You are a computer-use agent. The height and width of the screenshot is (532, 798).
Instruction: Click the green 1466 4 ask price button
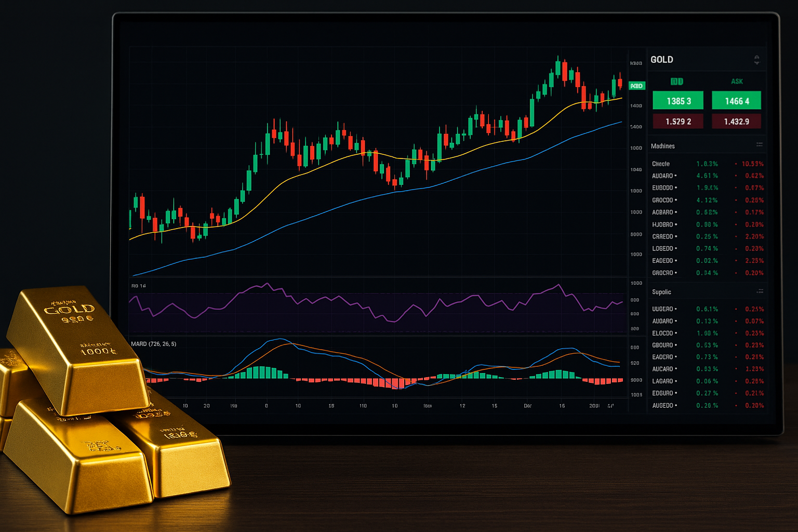pos(736,101)
